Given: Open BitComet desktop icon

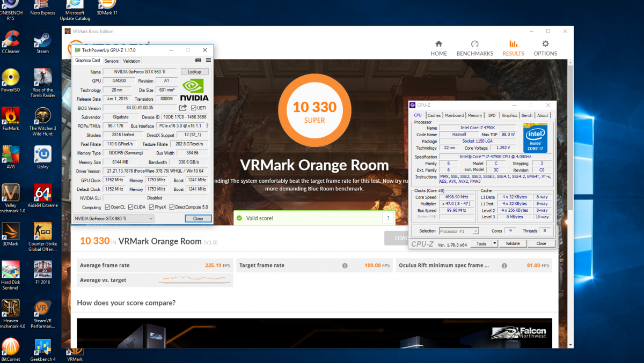Looking at the screenshot, I should point(11,350).
